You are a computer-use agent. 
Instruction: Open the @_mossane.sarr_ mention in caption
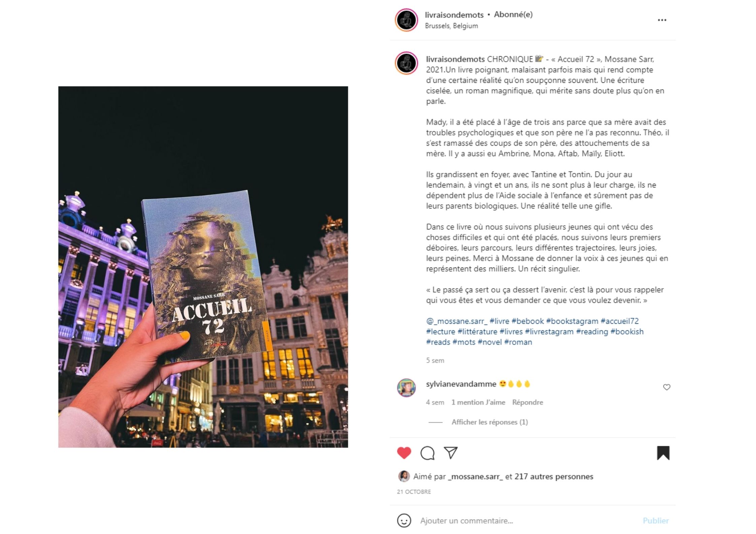[457, 321]
